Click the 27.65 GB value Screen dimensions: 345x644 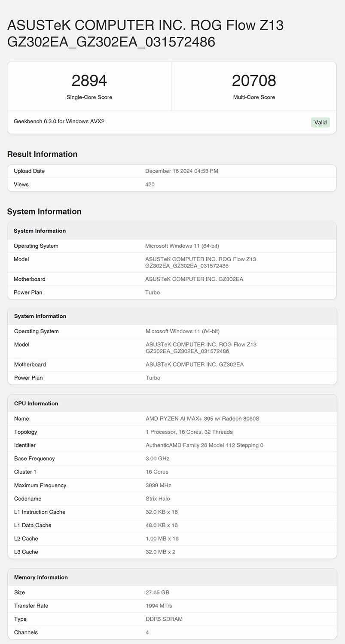click(x=158, y=592)
